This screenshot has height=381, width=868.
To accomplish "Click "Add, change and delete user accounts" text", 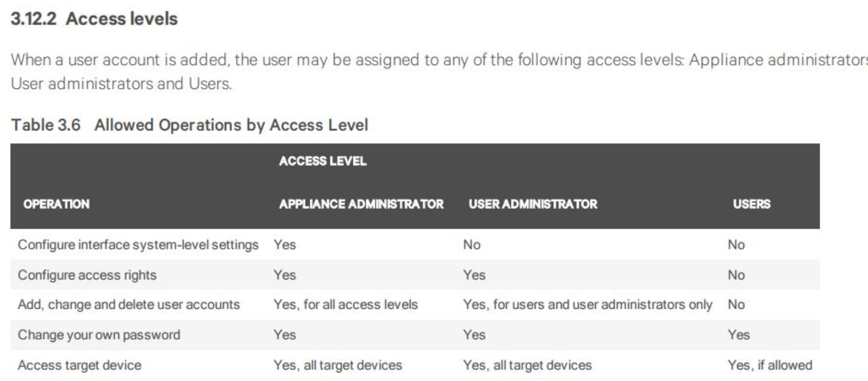I will pyautogui.click(x=129, y=304).
